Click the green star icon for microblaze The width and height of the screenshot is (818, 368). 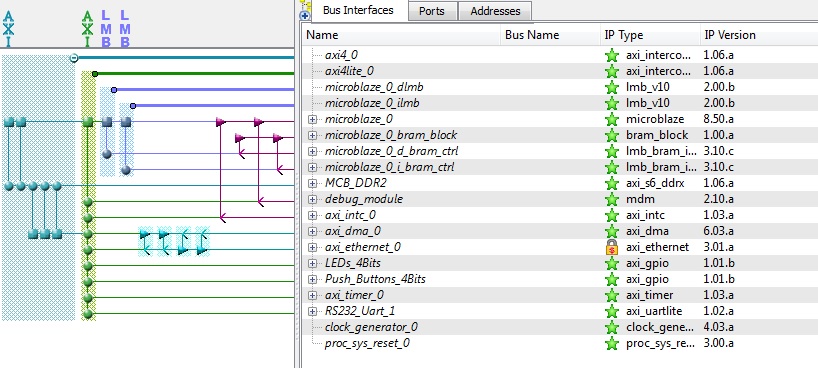click(612, 119)
